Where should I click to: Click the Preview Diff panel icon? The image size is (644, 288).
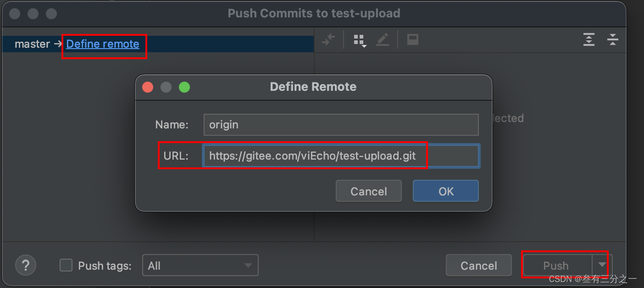coord(413,40)
